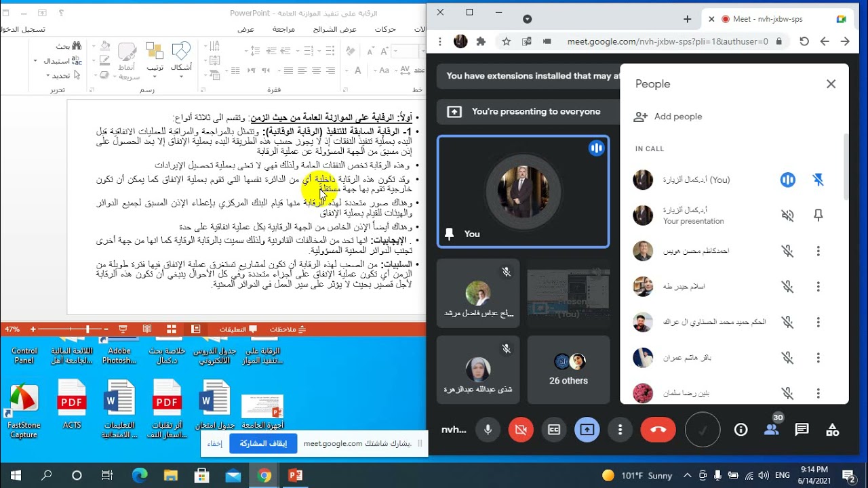Open options for الحكم حميد محمد الحسناوي

point(818,322)
